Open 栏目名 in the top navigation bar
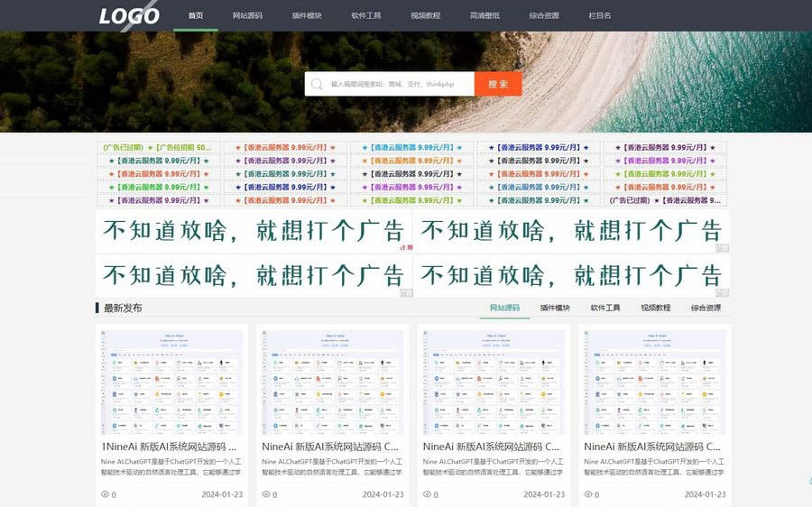 (600, 15)
